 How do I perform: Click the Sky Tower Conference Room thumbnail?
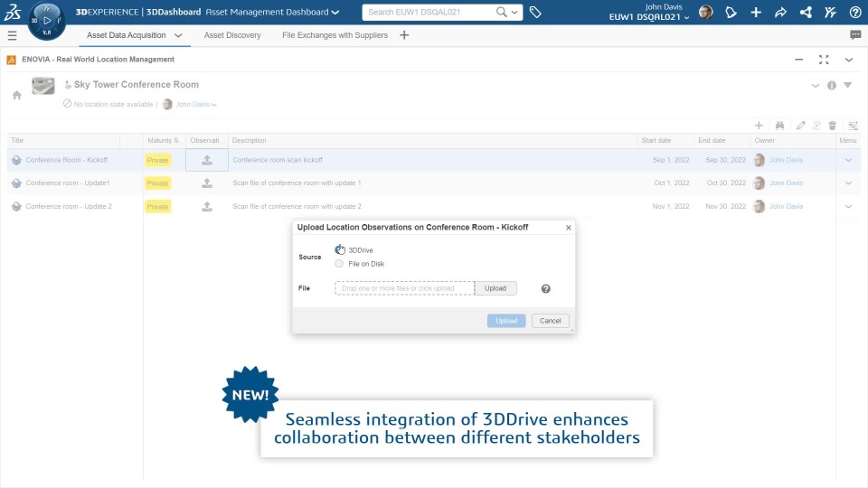coord(43,86)
